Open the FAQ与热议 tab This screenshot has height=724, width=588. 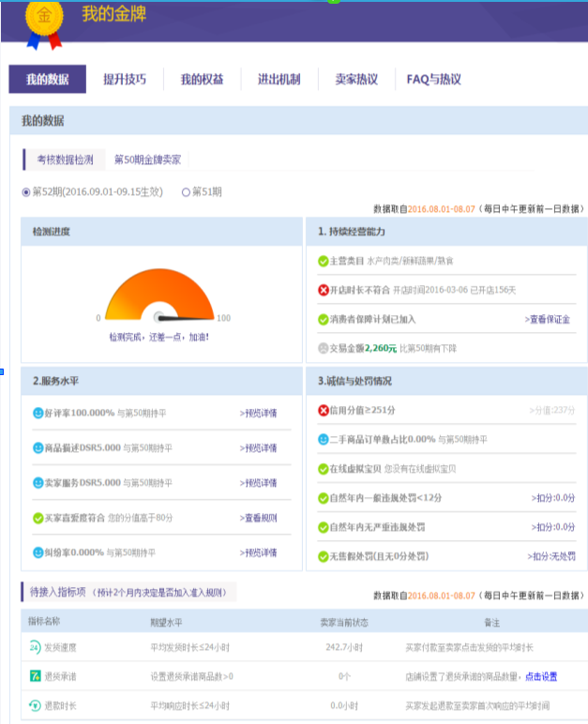[433, 80]
